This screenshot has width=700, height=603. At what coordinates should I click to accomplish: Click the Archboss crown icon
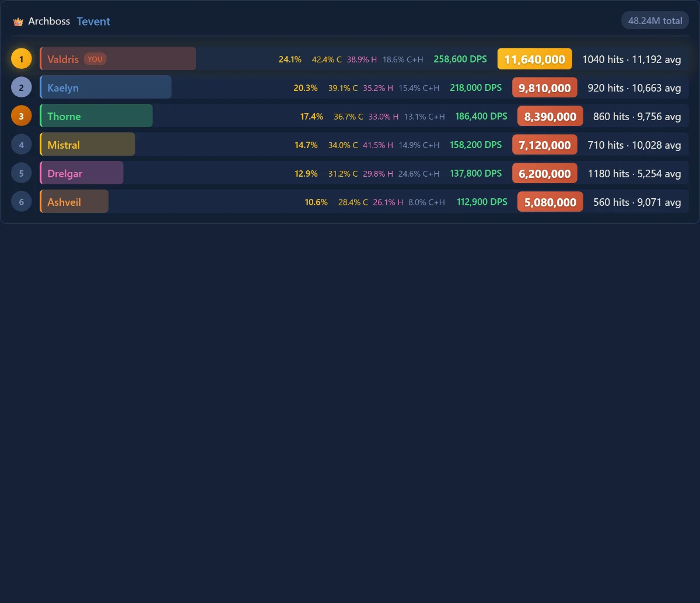tap(18, 22)
